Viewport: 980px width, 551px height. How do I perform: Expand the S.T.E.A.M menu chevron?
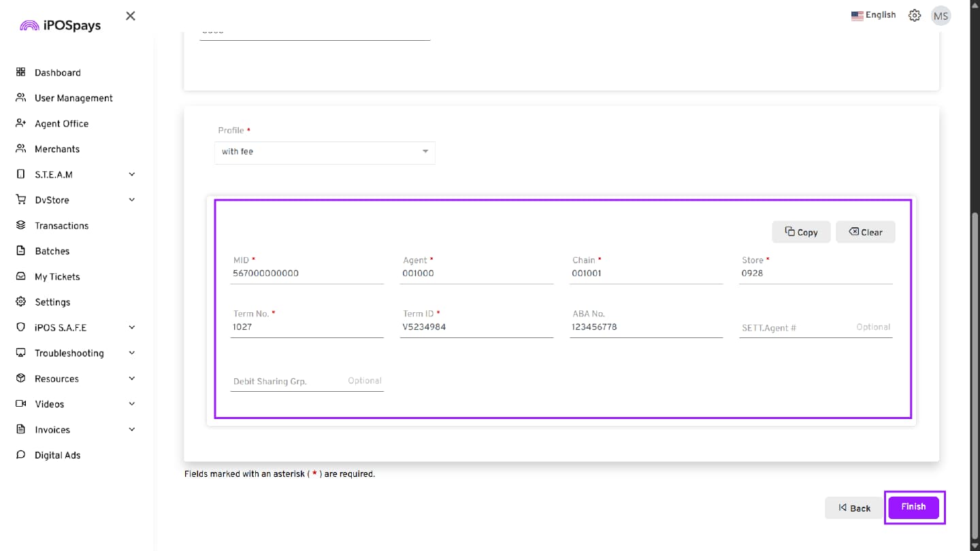132,174
